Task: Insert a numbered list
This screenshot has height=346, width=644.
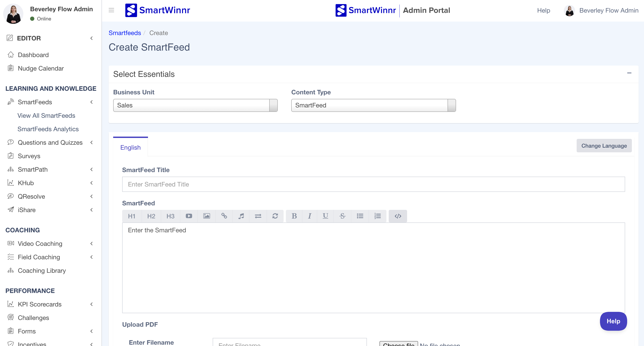Action: click(377, 216)
